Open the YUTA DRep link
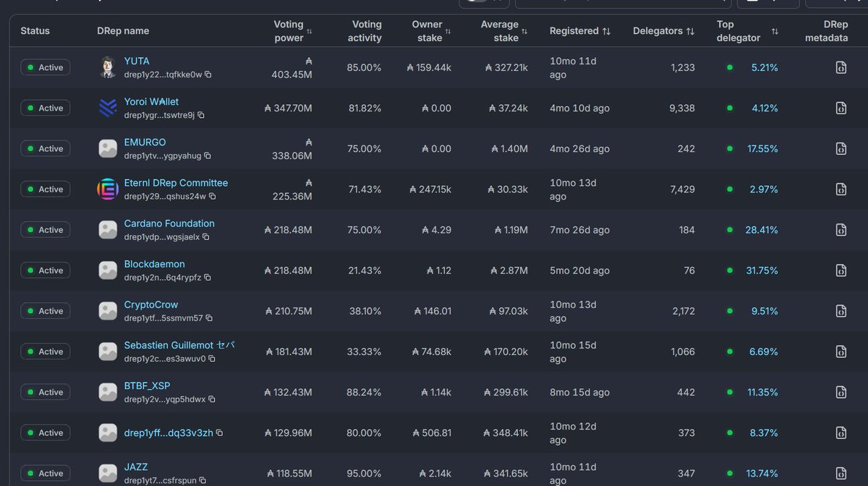868x486 pixels. [137, 61]
